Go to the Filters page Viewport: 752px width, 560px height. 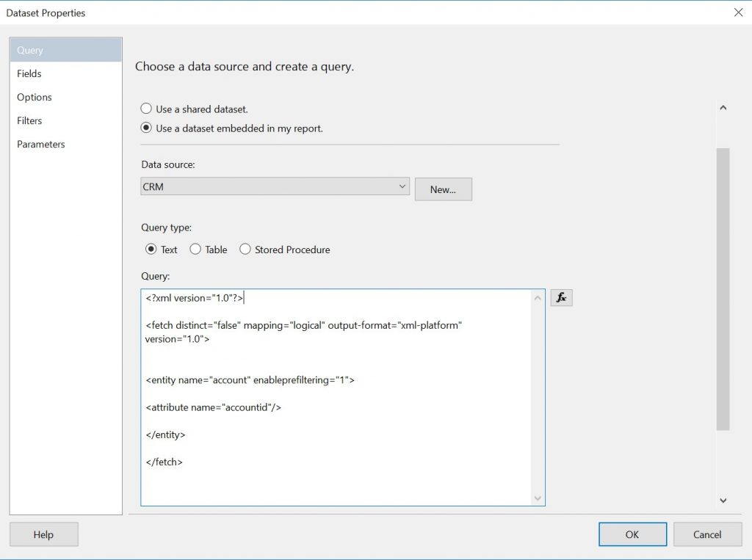[x=29, y=120]
